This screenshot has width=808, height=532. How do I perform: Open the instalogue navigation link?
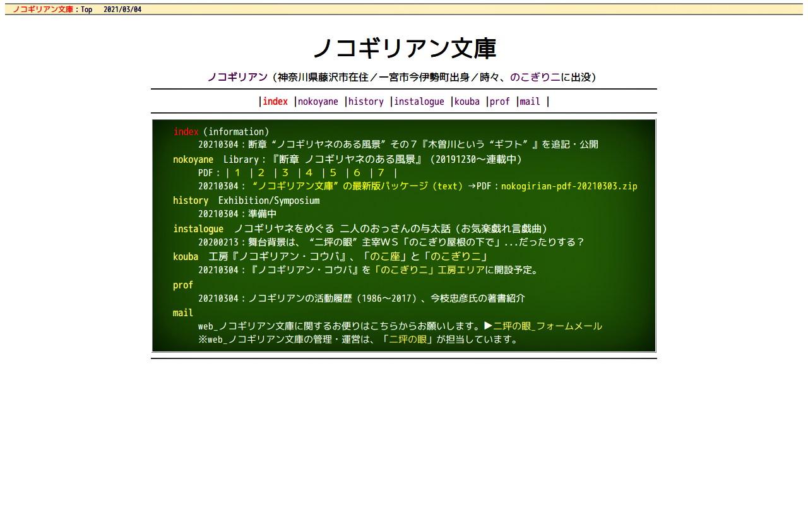pos(419,102)
